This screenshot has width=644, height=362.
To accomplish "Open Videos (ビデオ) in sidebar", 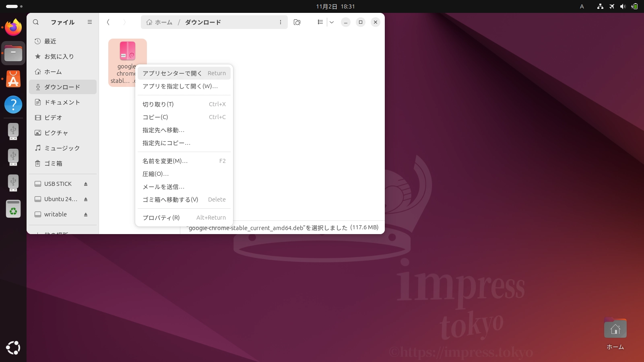I will coord(63,117).
